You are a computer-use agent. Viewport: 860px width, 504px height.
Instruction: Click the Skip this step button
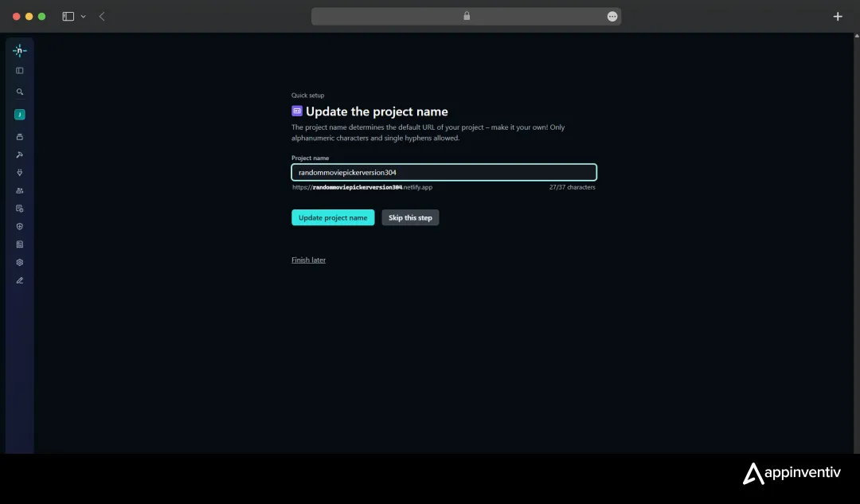[x=410, y=217]
